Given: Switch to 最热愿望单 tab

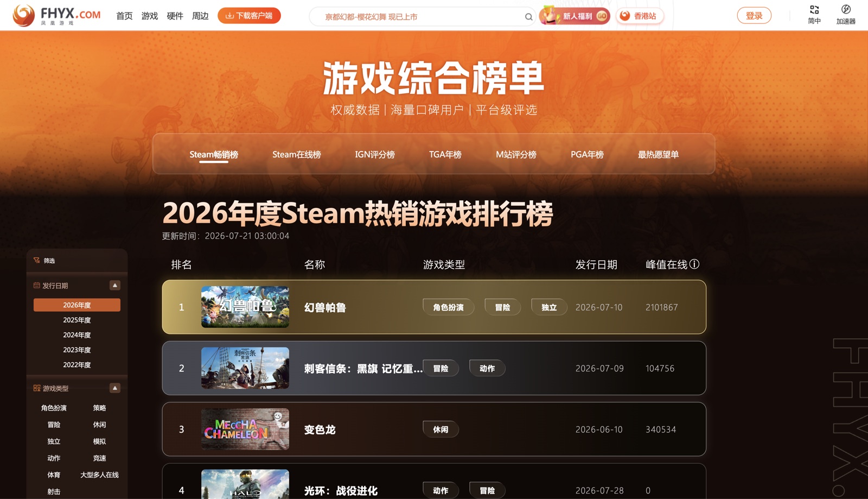Looking at the screenshot, I should pos(658,155).
